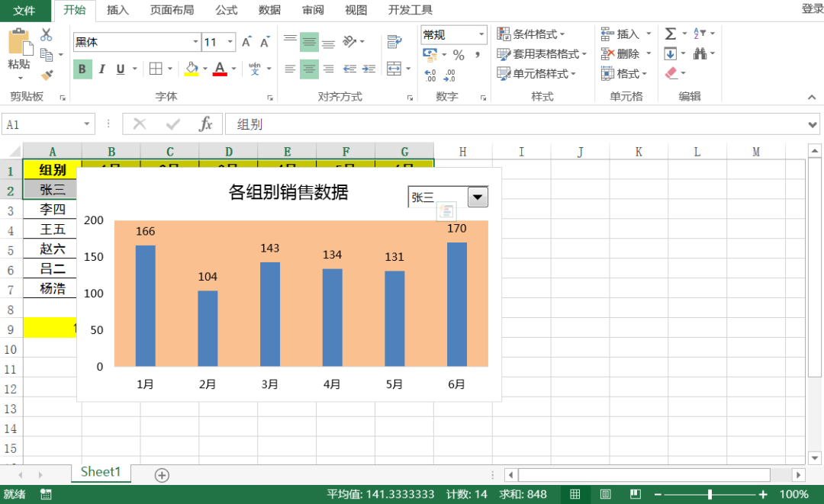Viewport: 824px width, 504px height.
Task: Toggle center horizontal alignment
Action: tap(309, 69)
